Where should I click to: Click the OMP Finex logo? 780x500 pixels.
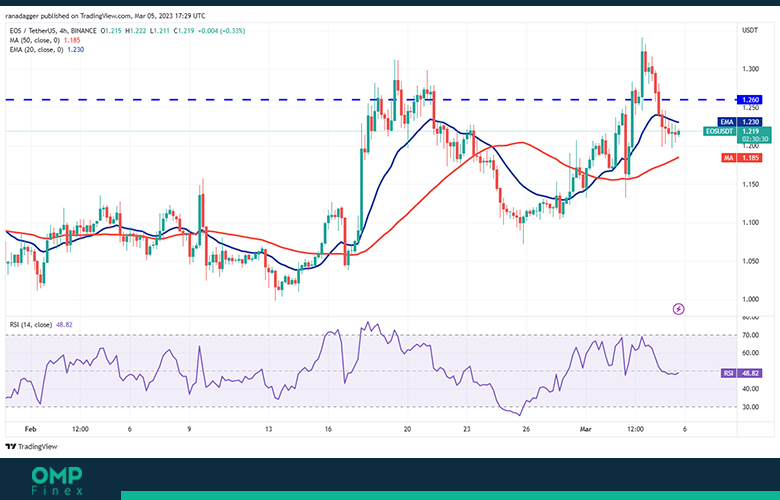pos(57,481)
